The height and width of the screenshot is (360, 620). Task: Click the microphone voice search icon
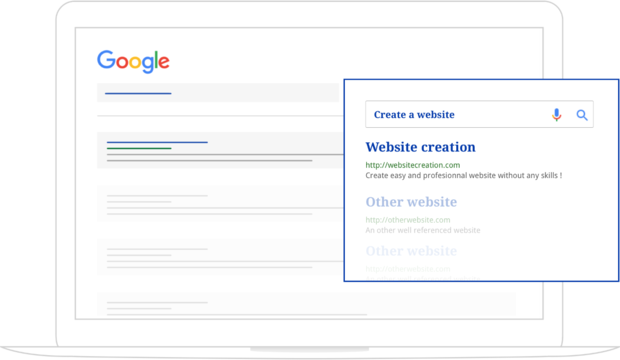pyautogui.click(x=556, y=115)
